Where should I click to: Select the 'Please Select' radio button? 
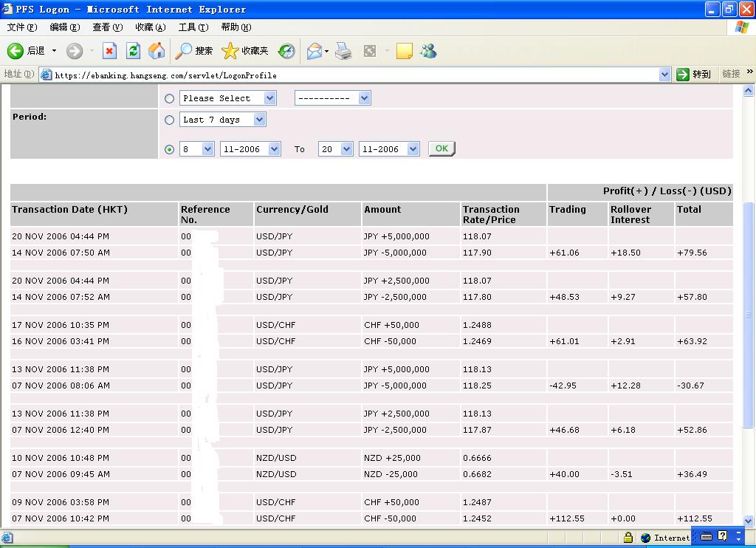pyautogui.click(x=170, y=98)
